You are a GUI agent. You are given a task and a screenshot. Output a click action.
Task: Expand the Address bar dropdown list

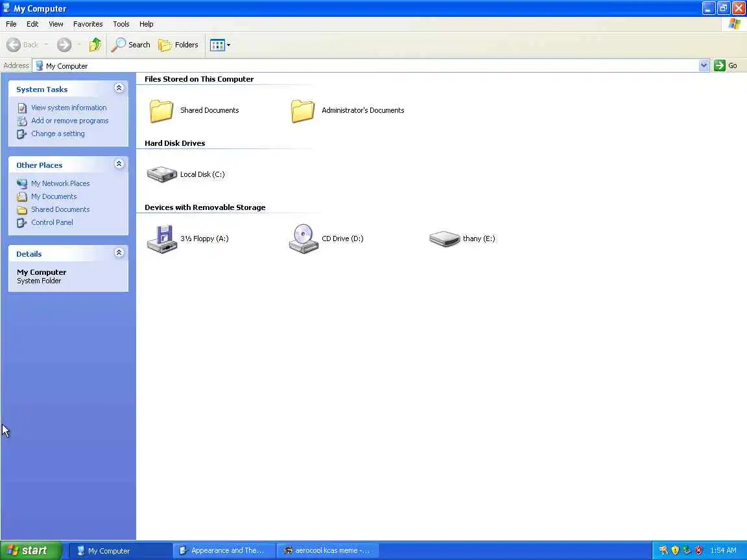(x=704, y=65)
